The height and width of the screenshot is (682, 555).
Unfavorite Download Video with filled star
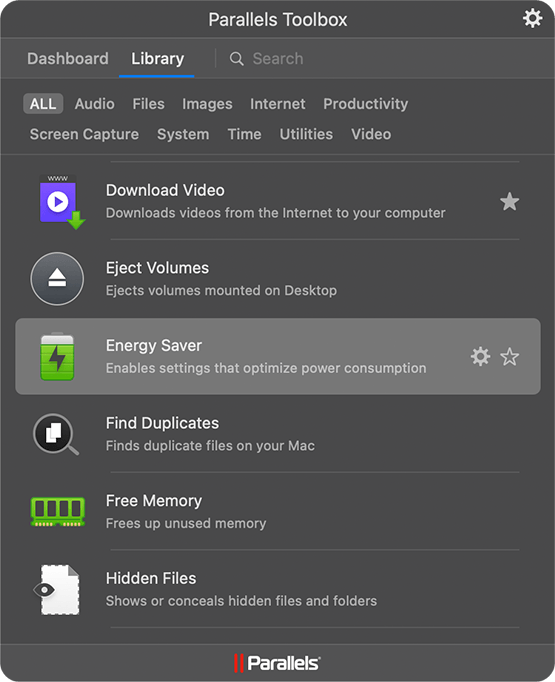click(509, 201)
